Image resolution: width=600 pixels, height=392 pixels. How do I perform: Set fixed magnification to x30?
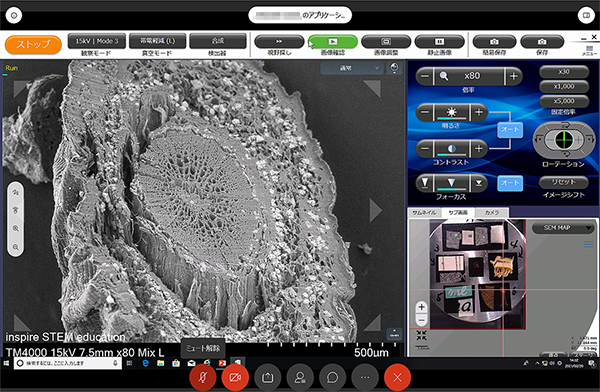(x=564, y=72)
